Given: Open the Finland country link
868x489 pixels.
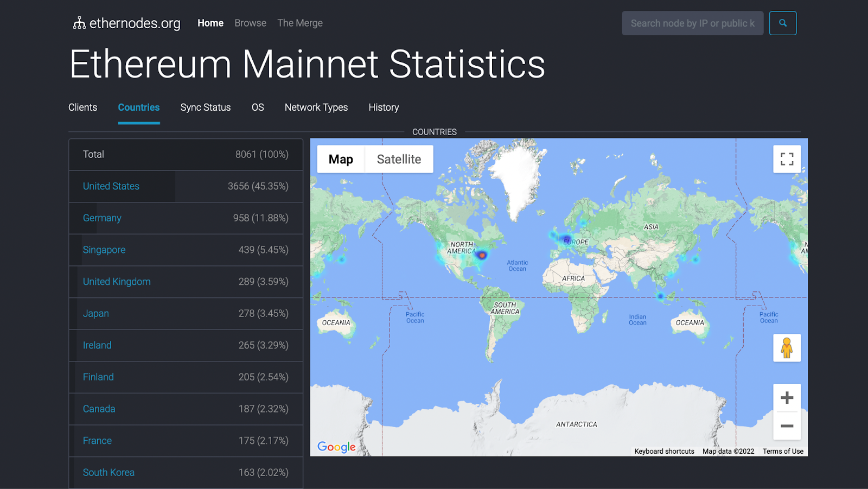Looking at the screenshot, I should pyautogui.click(x=98, y=377).
